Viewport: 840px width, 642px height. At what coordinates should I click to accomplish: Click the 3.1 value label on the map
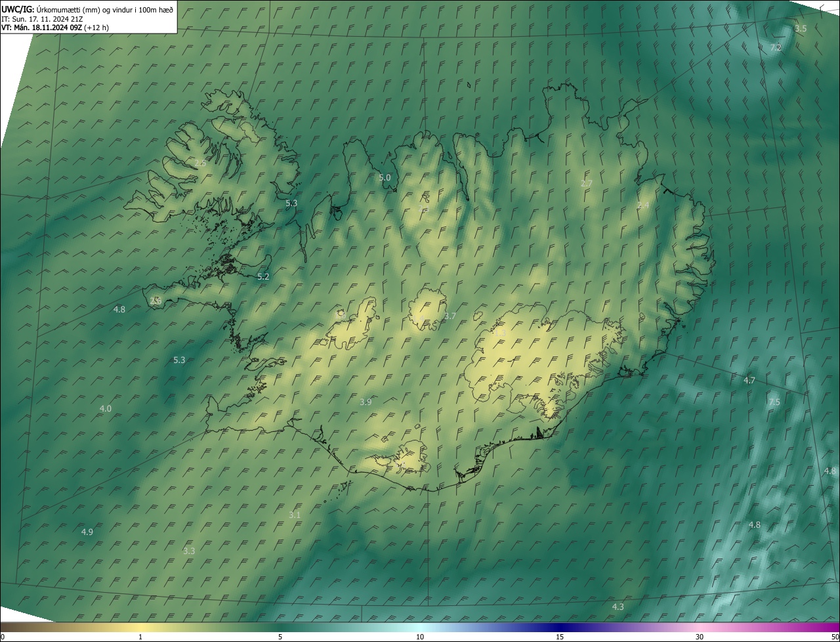click(295, 515)
